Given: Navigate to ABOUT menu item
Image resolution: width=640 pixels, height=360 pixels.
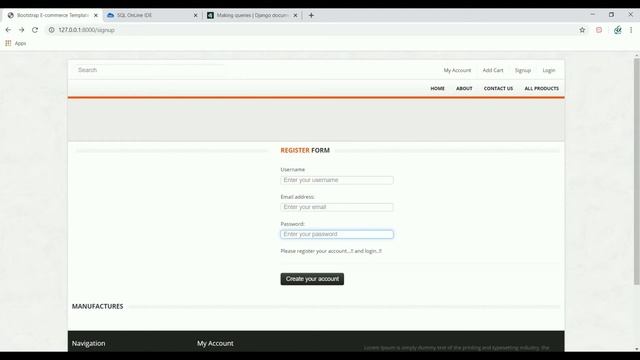Looking at the screenshot, I should [x=464, y=88].
